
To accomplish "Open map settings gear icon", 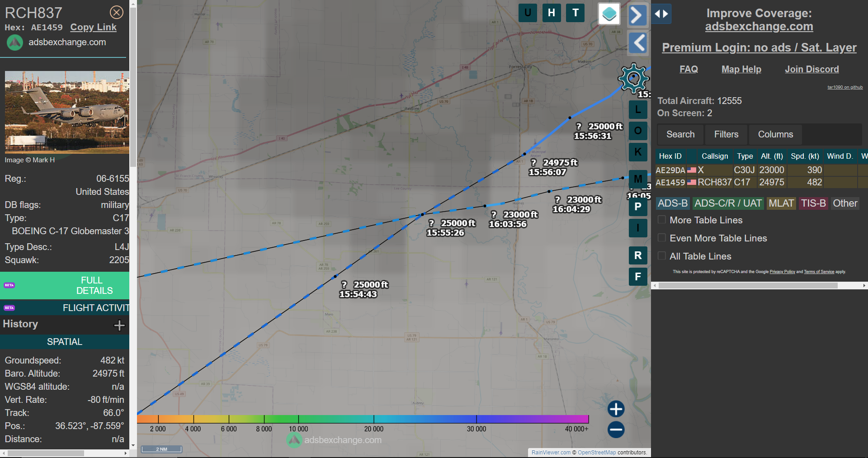I will tap(633, 78).
